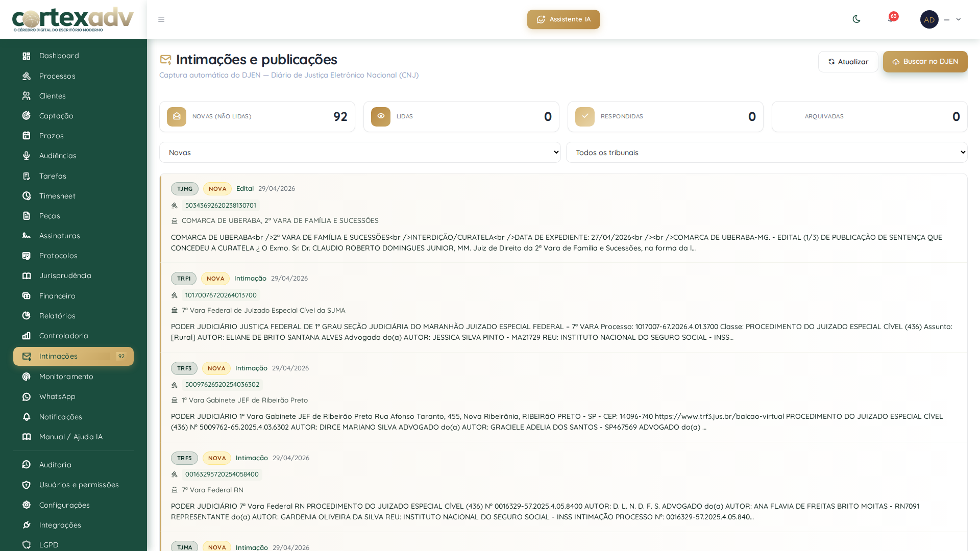The height and width of the screenshot is (551, 980).
Task: Click the Usuários e permissões shield icon
Action: pyautogui.click(x=27, y=485)
